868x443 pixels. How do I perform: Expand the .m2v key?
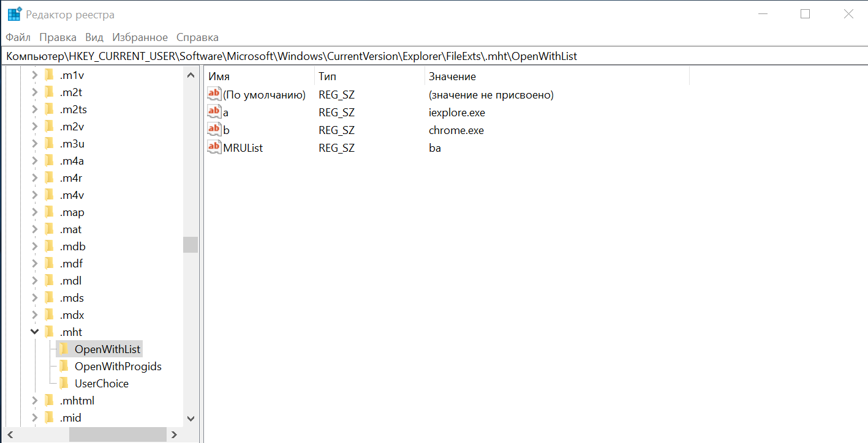(x=34, y=127)
